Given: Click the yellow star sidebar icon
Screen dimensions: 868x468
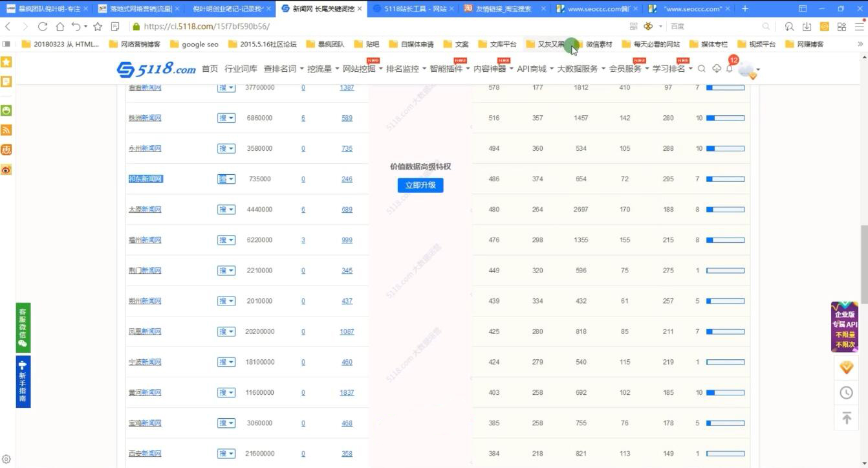Looking at the screenshot, I should click(6, 61).
